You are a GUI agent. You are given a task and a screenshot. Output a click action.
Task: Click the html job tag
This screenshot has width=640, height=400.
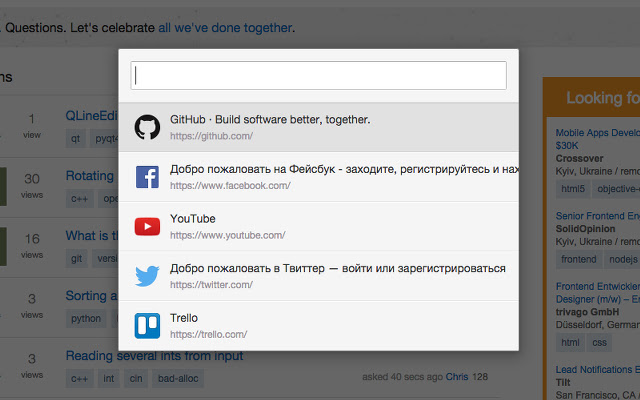click(x=570, y=342)
